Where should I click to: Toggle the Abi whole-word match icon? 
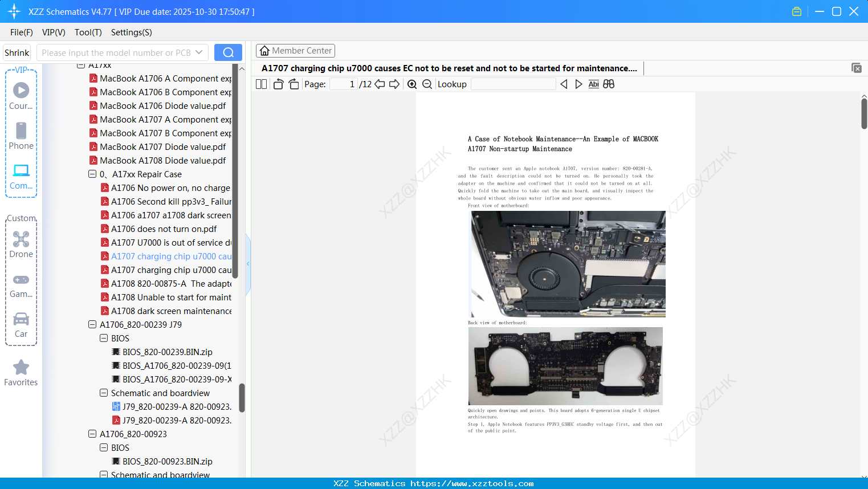coord(593,84)
